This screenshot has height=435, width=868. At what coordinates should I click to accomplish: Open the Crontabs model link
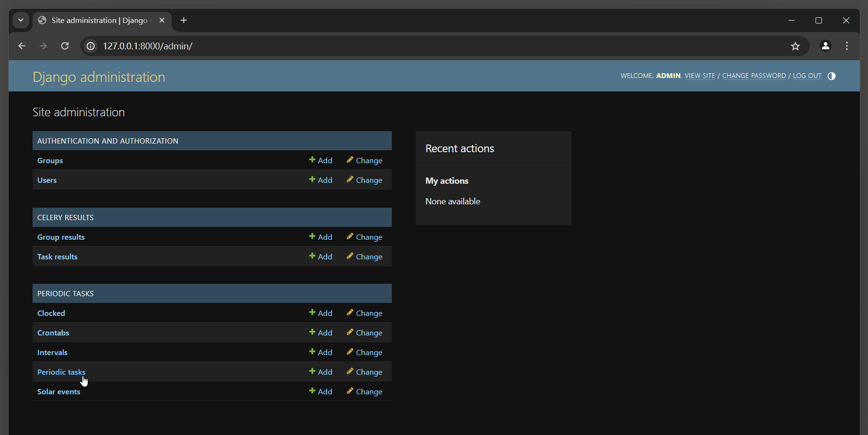pyautogui.click(x=53, y=333)
